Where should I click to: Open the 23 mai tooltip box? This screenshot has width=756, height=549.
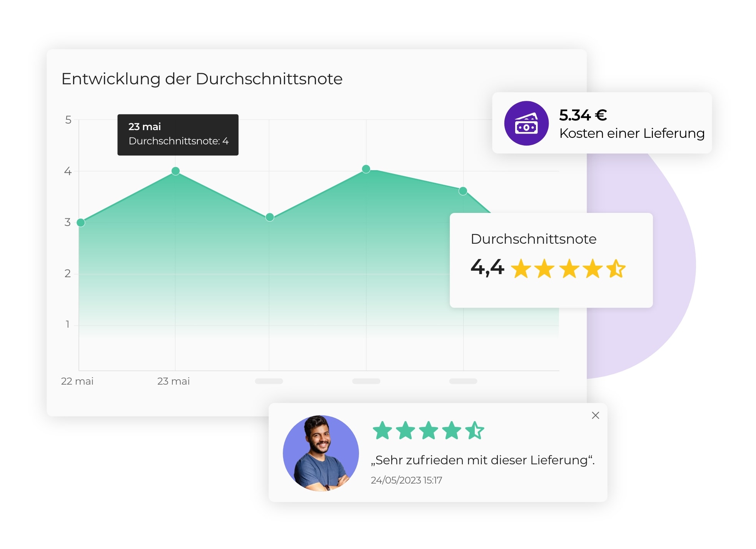(x=178, y=135)
